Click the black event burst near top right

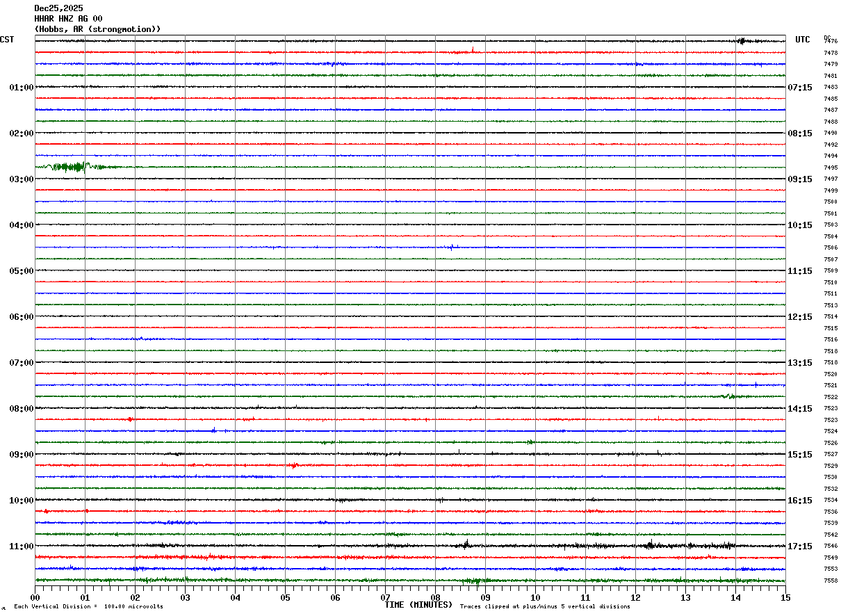tap(742, 41)
